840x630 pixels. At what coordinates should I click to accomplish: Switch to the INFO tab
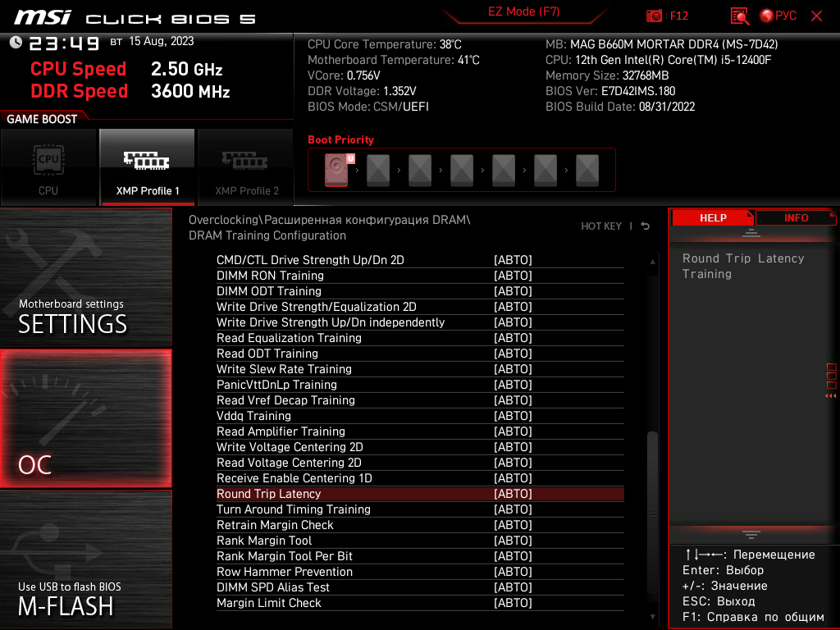coord(796,218)
